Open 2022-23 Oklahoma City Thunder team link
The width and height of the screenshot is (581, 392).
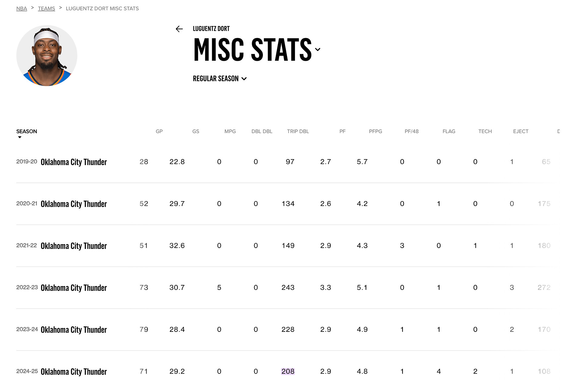(x=74, y=288)
